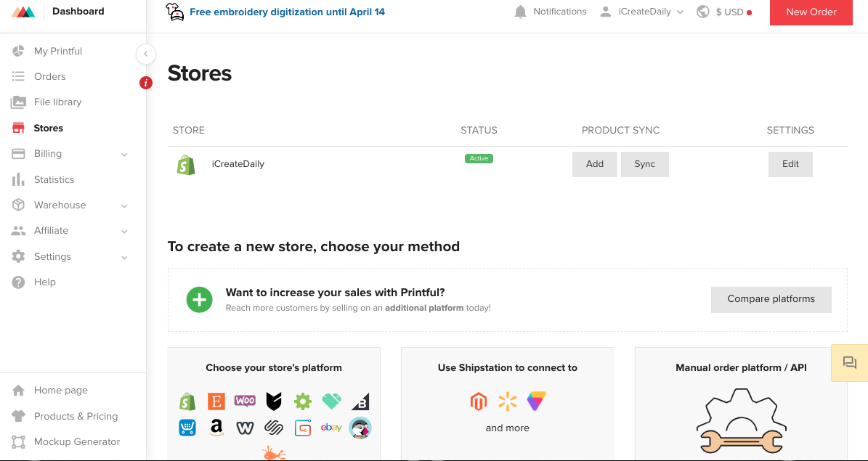The image size is (868, 461).
Task: Expand the Warehouse submenu chevron
Action: 124,206
